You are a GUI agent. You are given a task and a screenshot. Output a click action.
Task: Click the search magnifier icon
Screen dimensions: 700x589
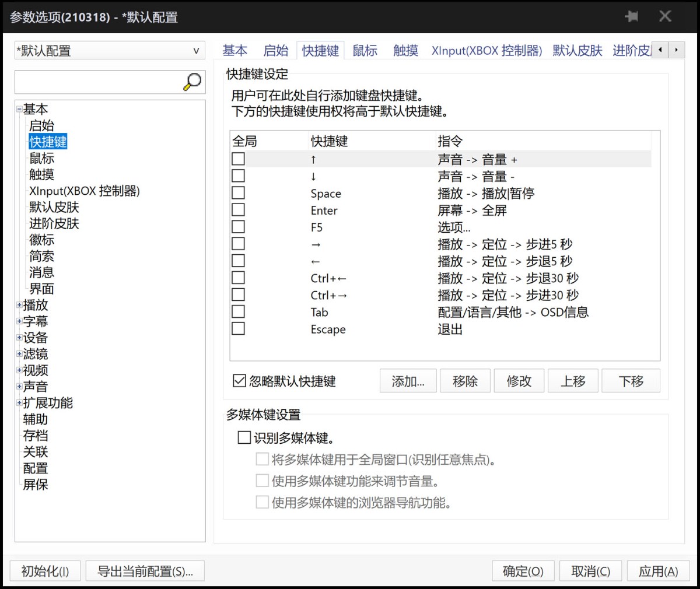click(x=192, y=82)
